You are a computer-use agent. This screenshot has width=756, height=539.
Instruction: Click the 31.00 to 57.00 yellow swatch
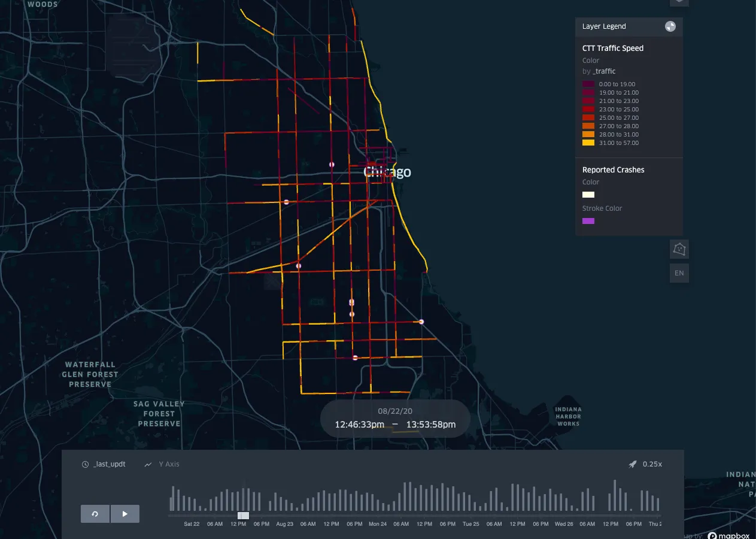click(588, 143)
